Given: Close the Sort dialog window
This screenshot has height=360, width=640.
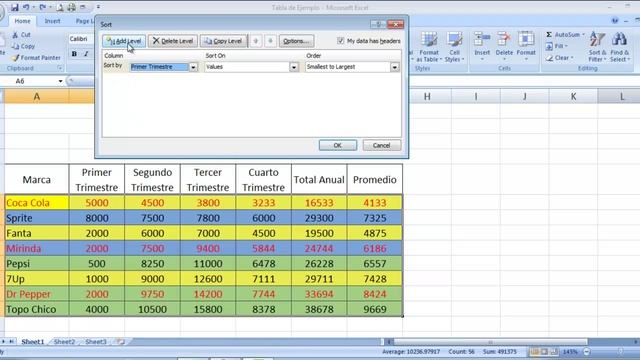Looking at the screenshot, I should 396,24.
